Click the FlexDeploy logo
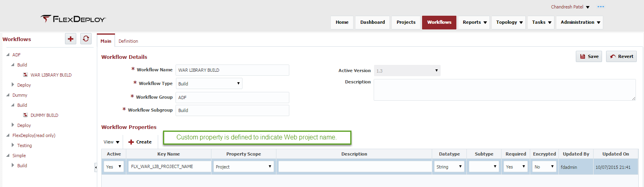 point(73,19)
